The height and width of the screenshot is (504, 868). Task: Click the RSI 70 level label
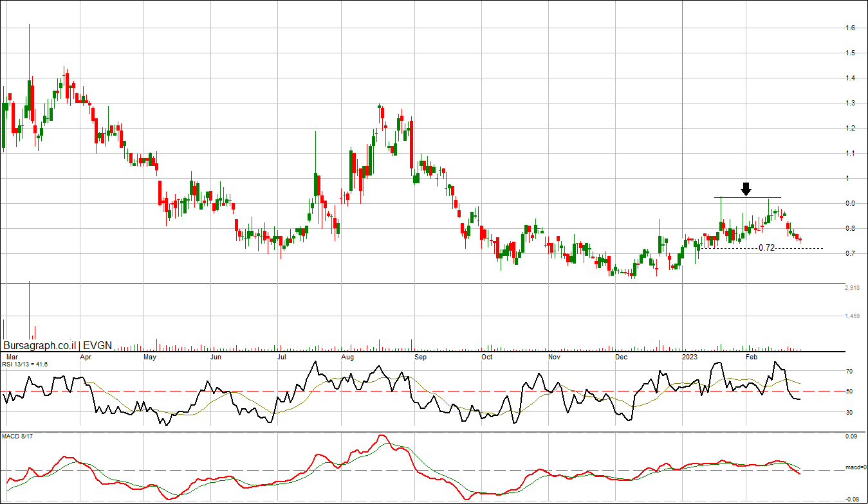coord(849,372)
